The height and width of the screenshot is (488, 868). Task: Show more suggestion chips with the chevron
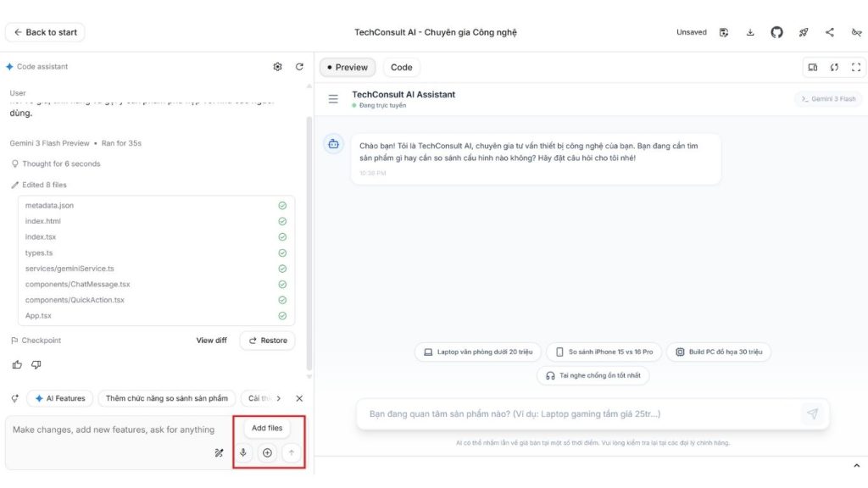278,397
